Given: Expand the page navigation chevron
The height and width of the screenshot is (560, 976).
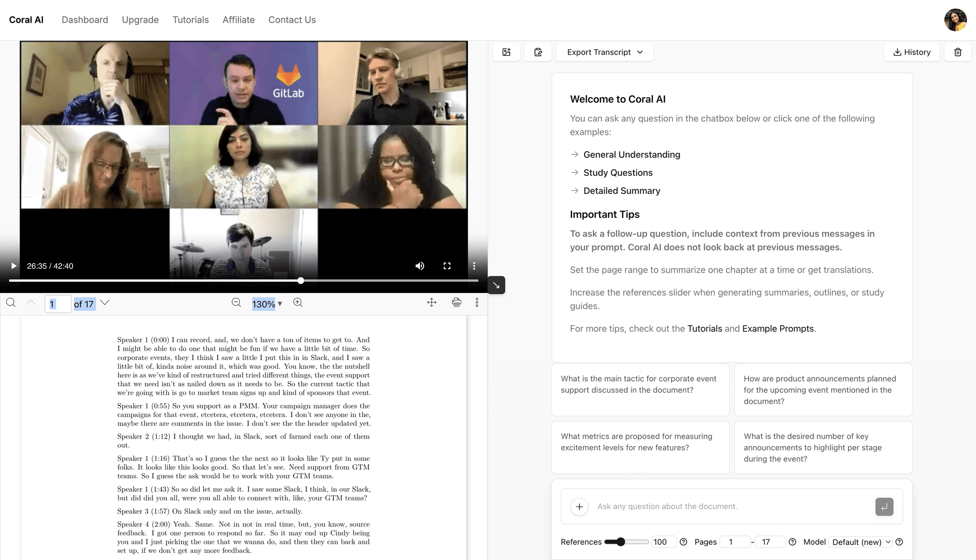Looking at the screenshot, I should point(105,303).
